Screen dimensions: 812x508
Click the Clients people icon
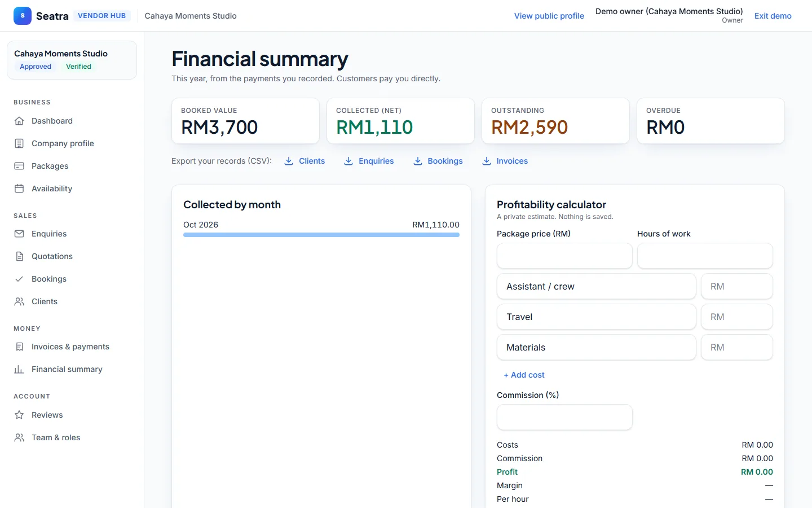(19, 301)
